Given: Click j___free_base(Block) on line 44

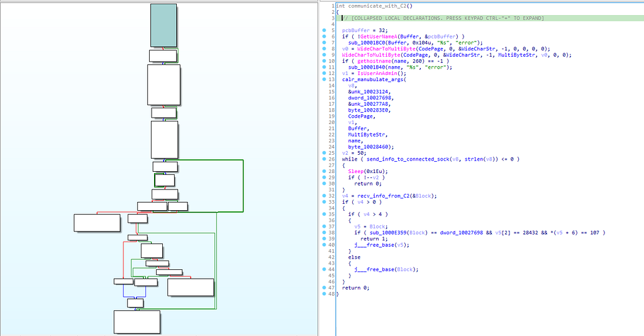Looking at the screenshot, I should 386,269.
